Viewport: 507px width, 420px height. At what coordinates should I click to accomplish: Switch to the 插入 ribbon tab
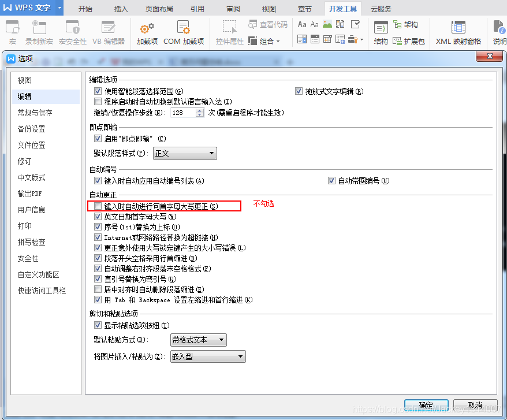click(x=121, y=9)
